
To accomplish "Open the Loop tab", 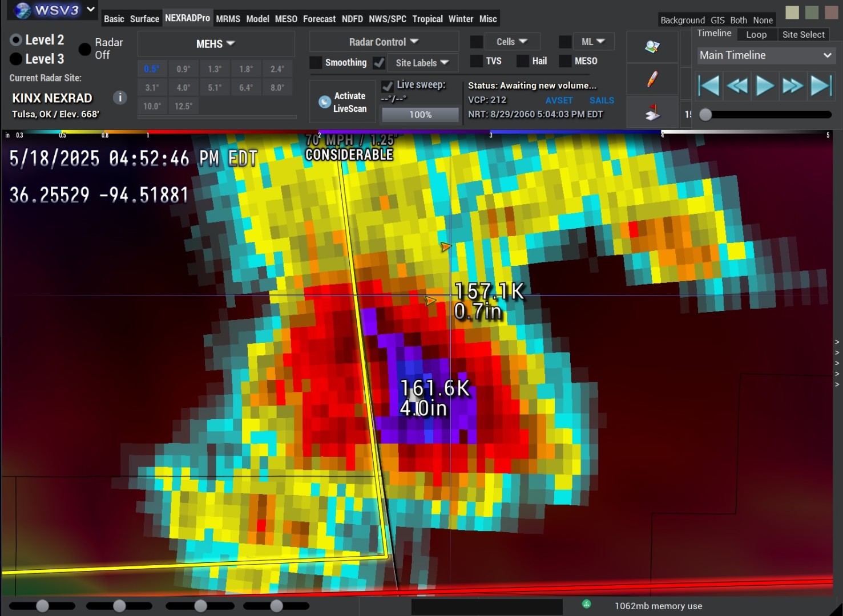I will (756, 34).
